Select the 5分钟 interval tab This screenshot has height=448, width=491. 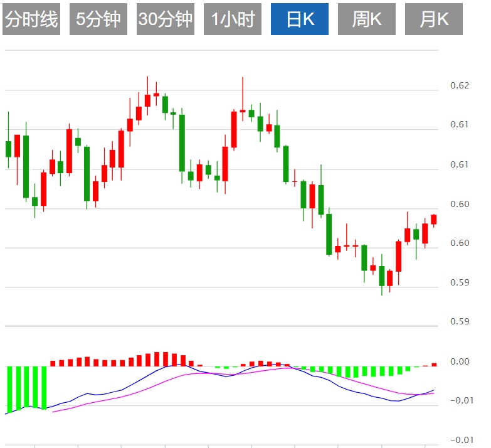click(x=98, y=19)
